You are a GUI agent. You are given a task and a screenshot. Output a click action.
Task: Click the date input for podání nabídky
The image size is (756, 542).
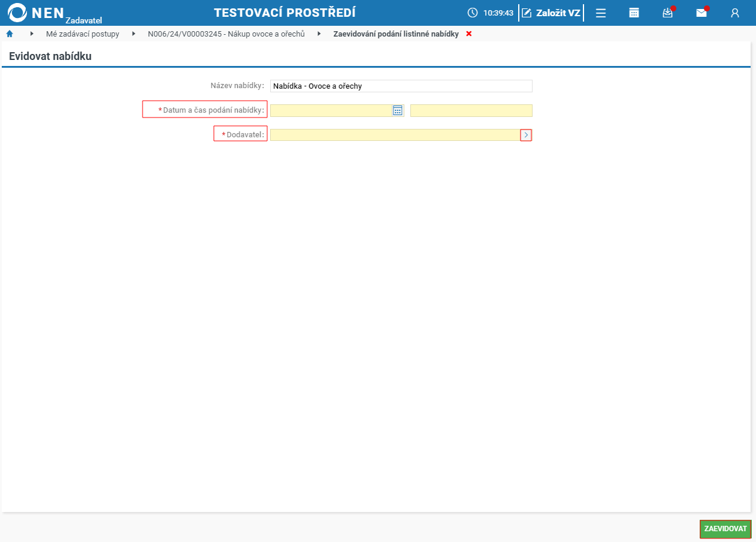331,110
